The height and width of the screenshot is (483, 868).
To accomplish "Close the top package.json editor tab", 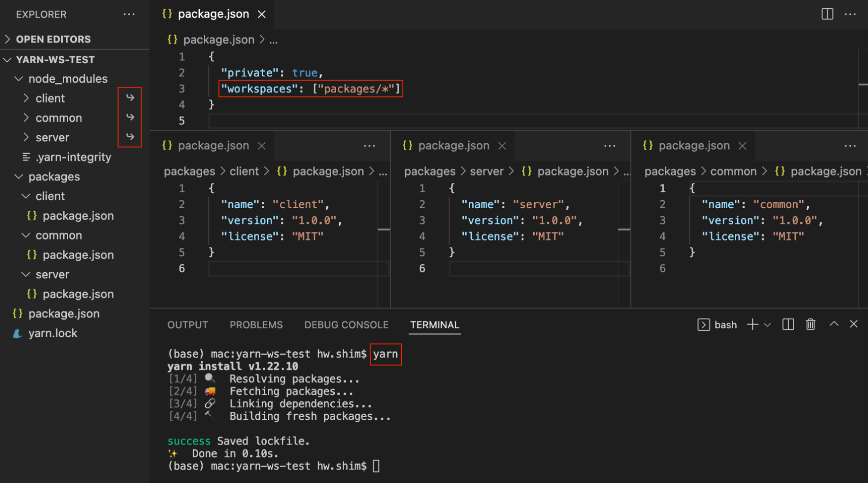I will tap(262, 14).
